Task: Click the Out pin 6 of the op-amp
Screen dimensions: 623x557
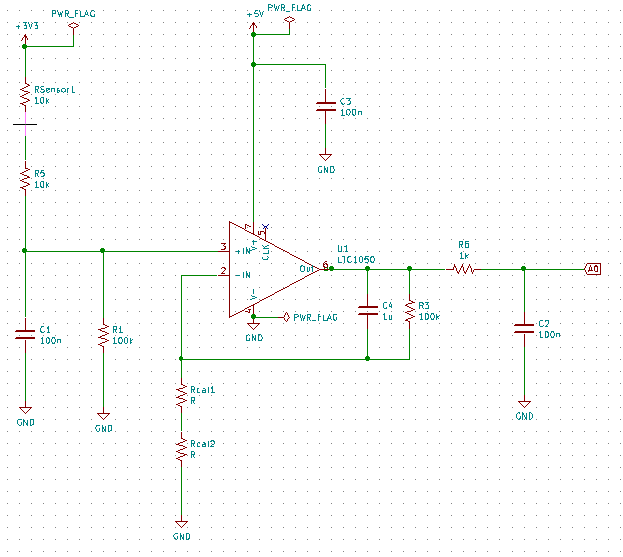Action: pyautogui.click(x=325, y=267)
